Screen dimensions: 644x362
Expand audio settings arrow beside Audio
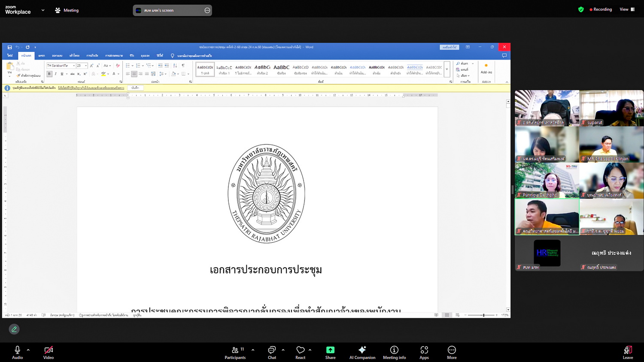28,350
